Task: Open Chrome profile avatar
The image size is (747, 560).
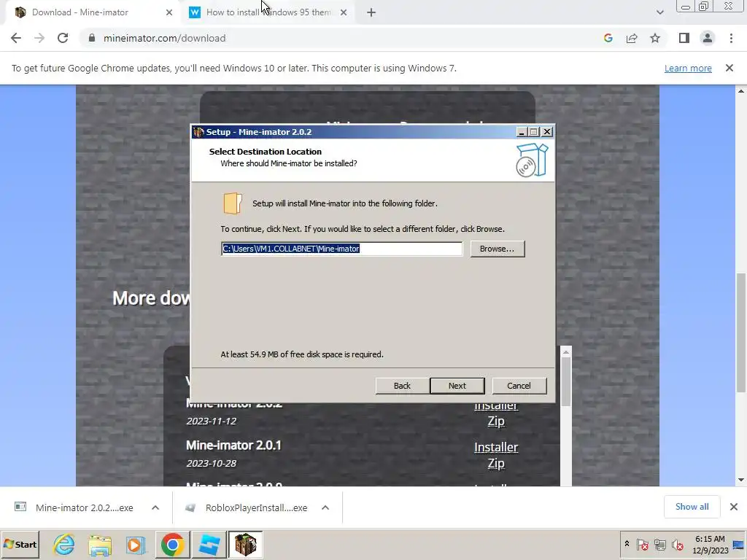Action: click(x=708, y=38)
